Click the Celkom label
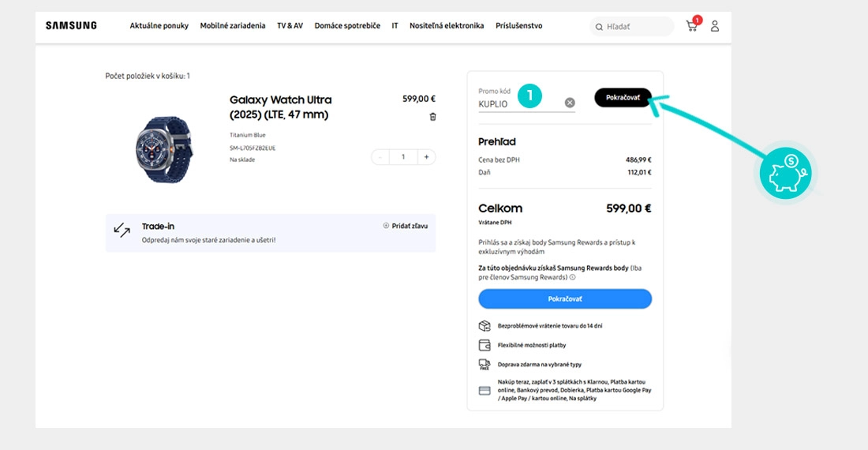The image size is (868, 450). pos(500,208)
